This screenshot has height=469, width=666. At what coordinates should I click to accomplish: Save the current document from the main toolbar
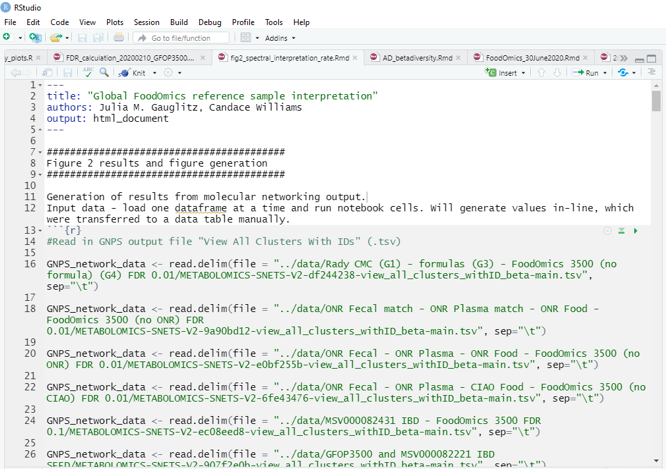pyautogui.click(x=82, y=38)
